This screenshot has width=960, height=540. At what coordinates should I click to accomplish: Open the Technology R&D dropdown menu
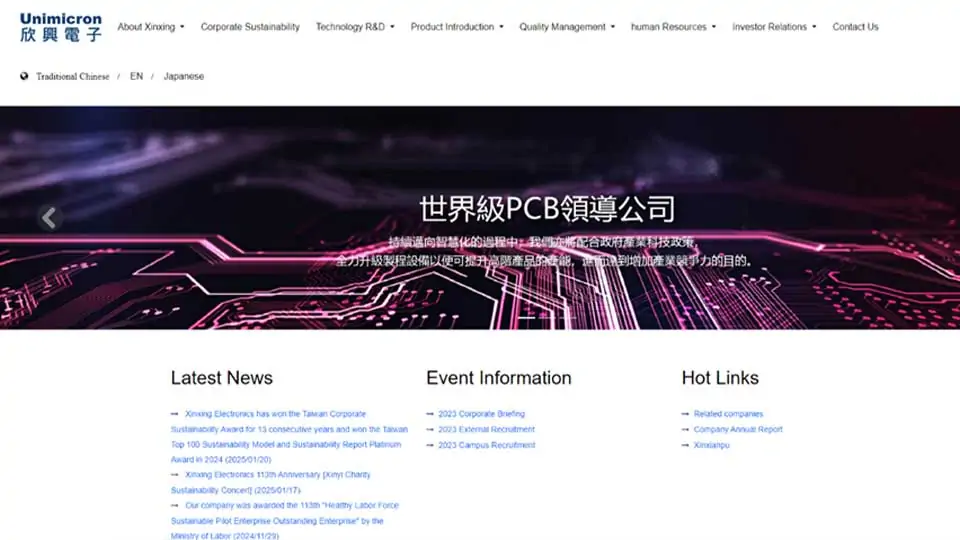[x=355, y=27]
